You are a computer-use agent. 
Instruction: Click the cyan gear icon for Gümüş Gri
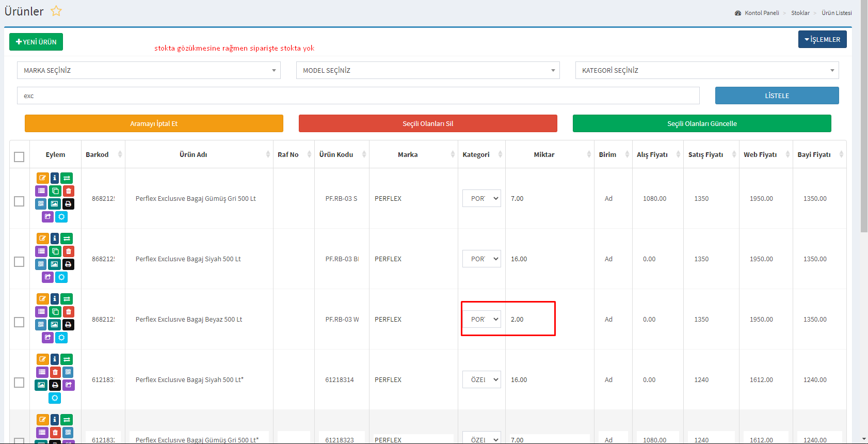pos(61,217)
